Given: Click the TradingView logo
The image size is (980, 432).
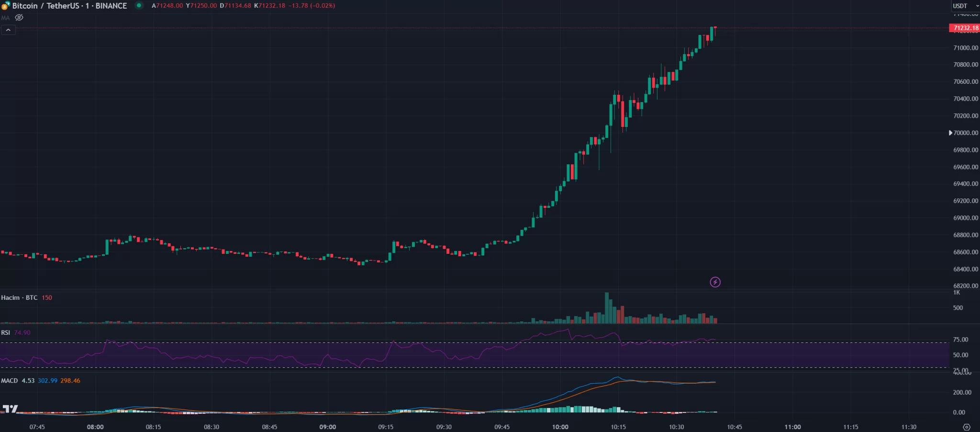Looking at the screenshot, I should coord(10,409).
